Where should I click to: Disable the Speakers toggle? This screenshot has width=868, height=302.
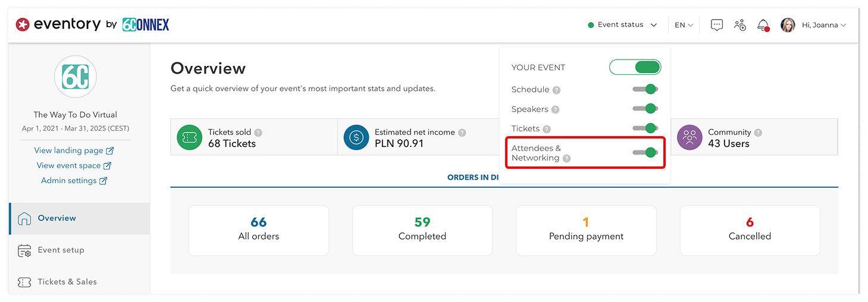tap(645, 109)
